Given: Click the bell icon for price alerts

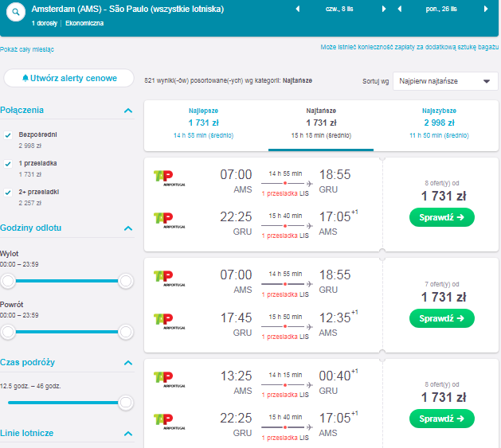Looking at the screenshot, I should pyautogui.click(x=25, y=78).
